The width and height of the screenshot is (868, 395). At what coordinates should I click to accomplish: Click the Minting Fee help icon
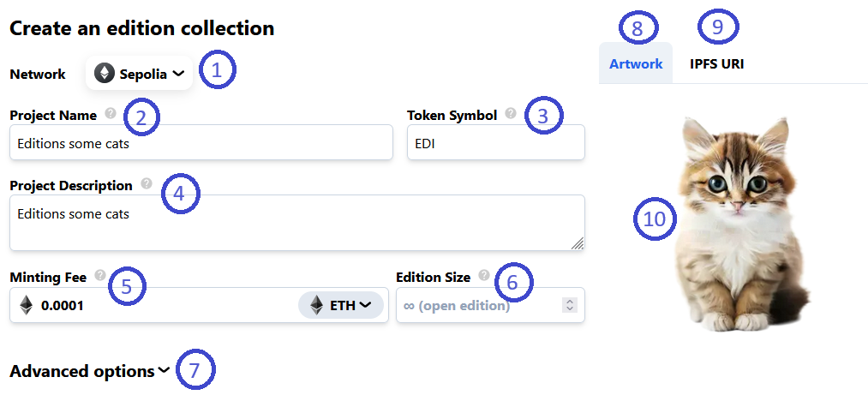click(100, 276)
